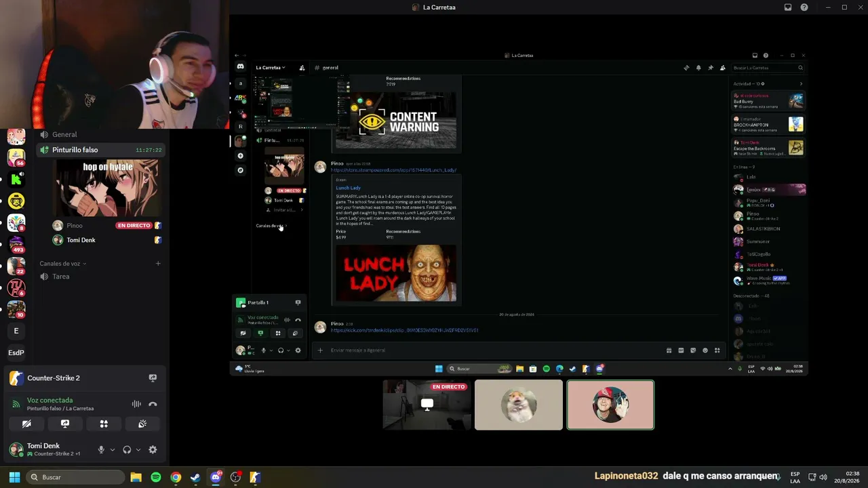Open the server icon with the 22 badge
Screen dimensions: 868x488
point(16,266)
